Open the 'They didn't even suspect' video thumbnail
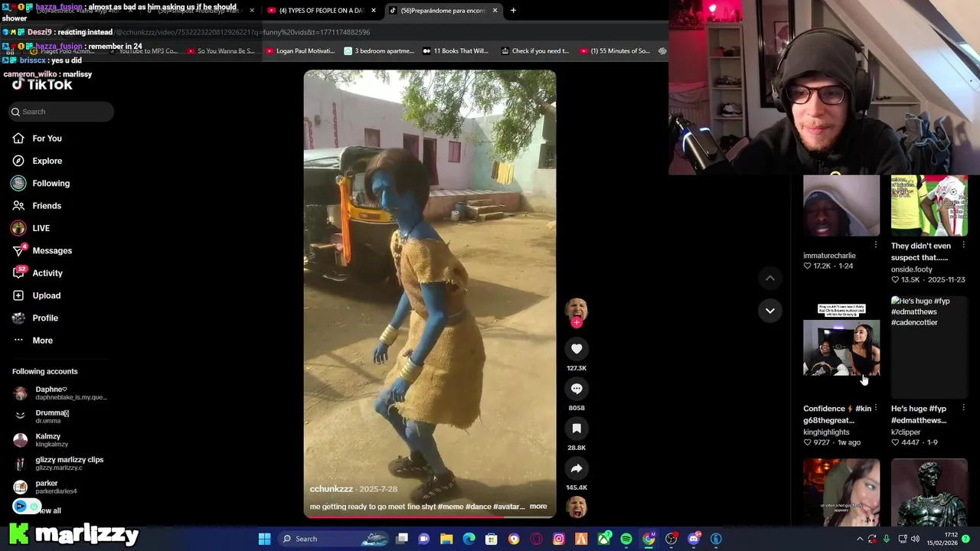 click(929, 206)
